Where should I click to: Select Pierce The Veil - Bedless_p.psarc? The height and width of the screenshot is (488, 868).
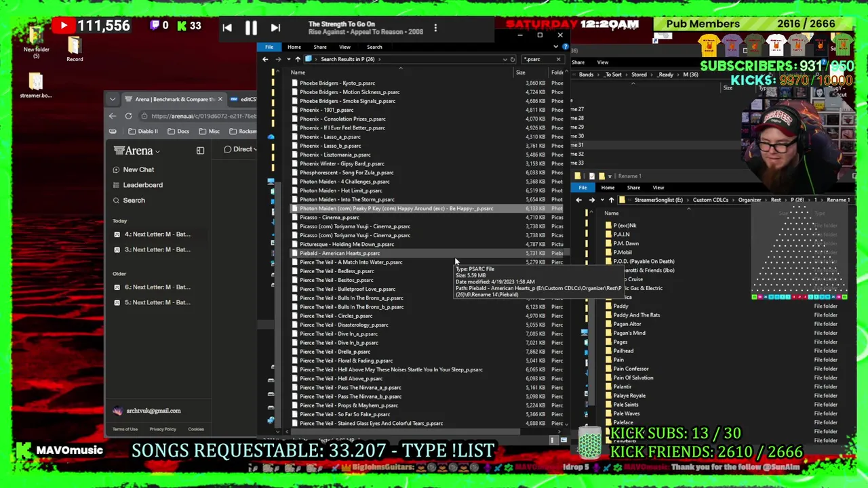tap(336, 271)
